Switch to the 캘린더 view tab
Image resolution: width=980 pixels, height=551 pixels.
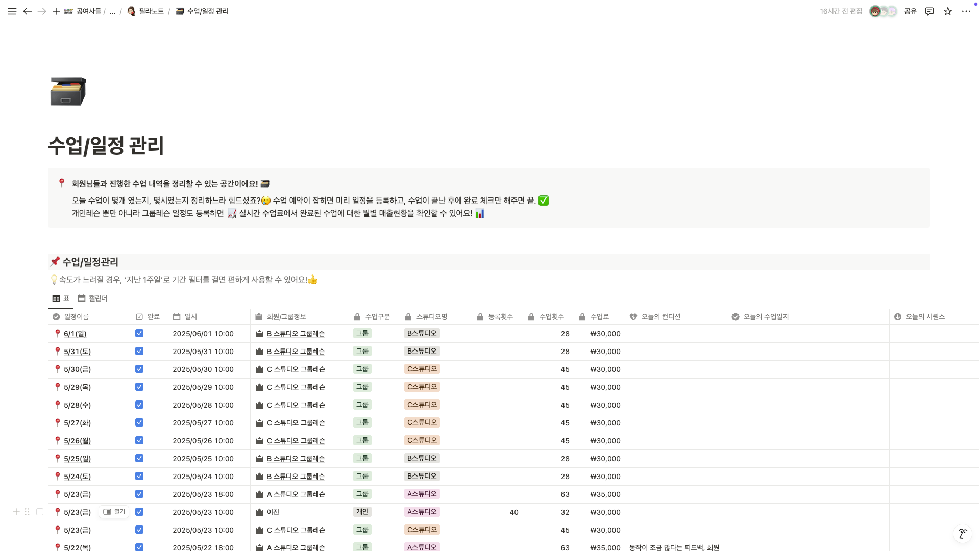tap(93, 298)
